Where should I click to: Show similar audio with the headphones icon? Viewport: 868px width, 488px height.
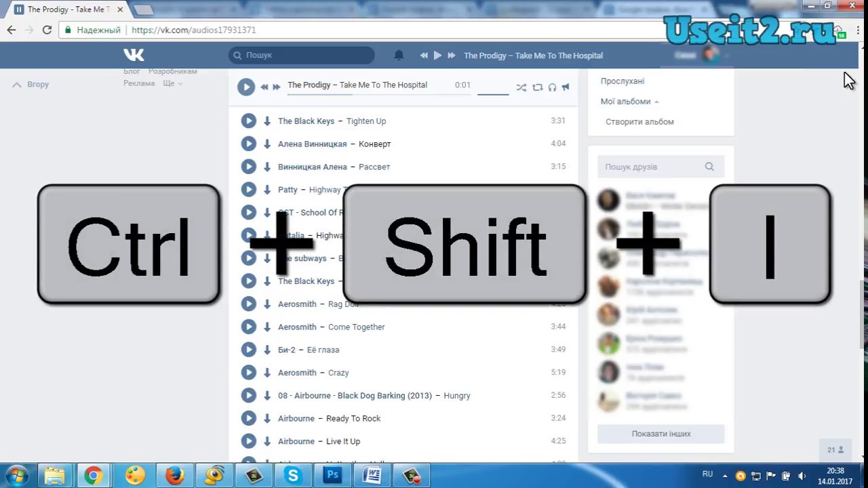(552, 87)
